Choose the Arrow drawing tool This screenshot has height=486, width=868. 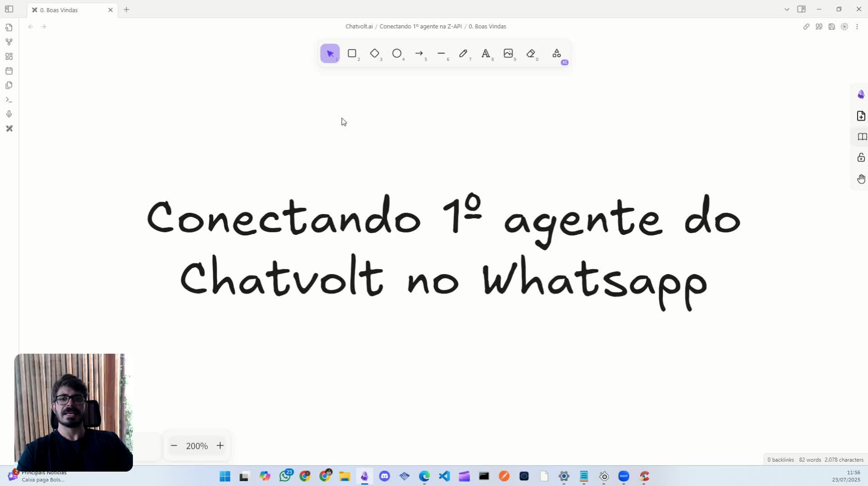419,53
